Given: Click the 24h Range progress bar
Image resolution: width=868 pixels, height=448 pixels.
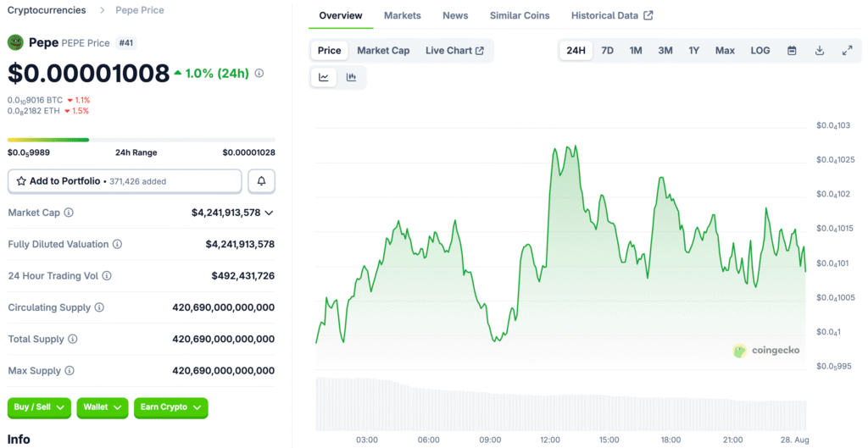Looking at the screenshot, I should click(x=142, y=140).
